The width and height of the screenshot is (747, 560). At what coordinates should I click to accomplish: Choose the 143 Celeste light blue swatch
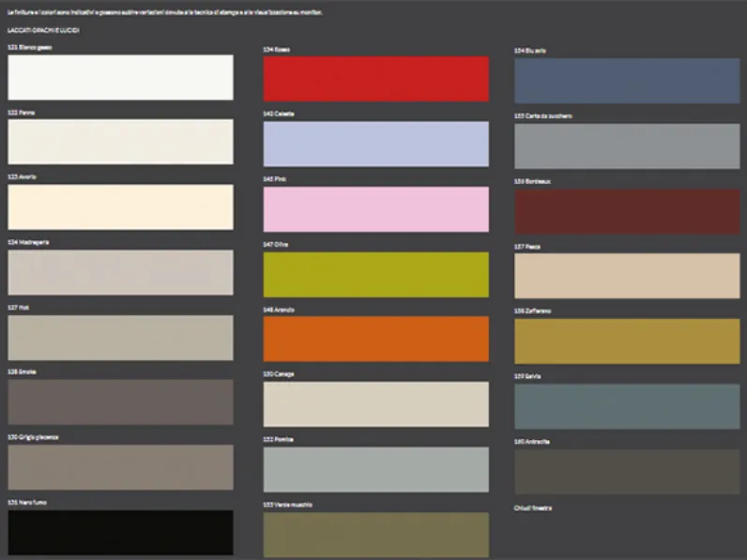click(x=376, y=144)
